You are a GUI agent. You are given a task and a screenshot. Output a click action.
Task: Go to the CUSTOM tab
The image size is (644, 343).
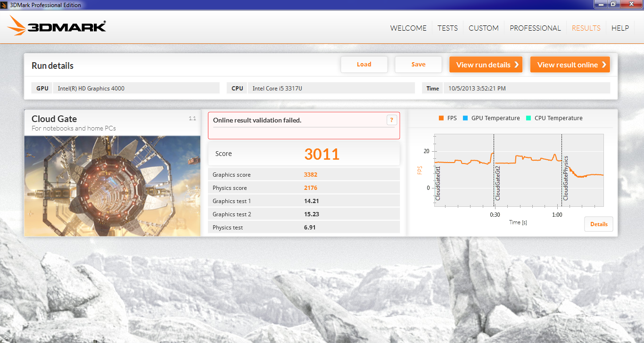[x=483, y=28]
